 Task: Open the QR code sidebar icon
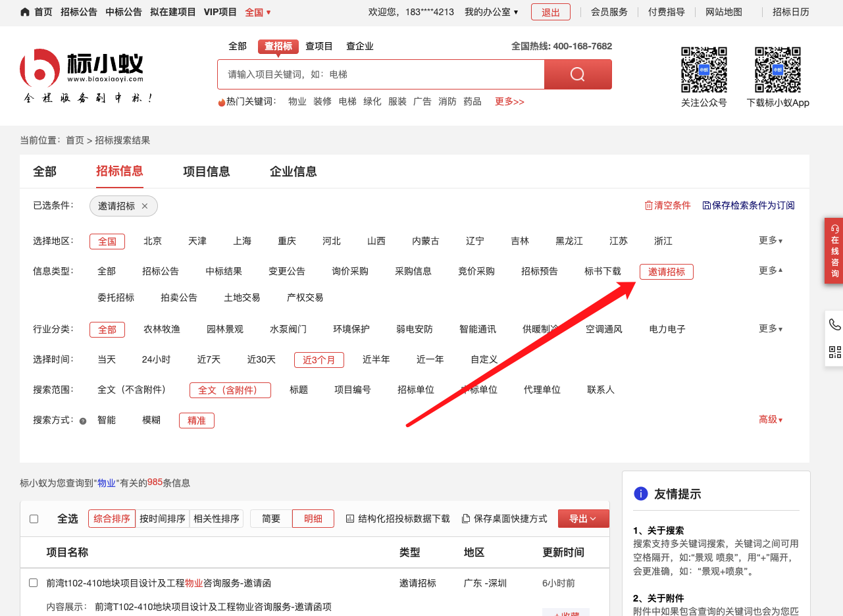[x=834, y=351]
